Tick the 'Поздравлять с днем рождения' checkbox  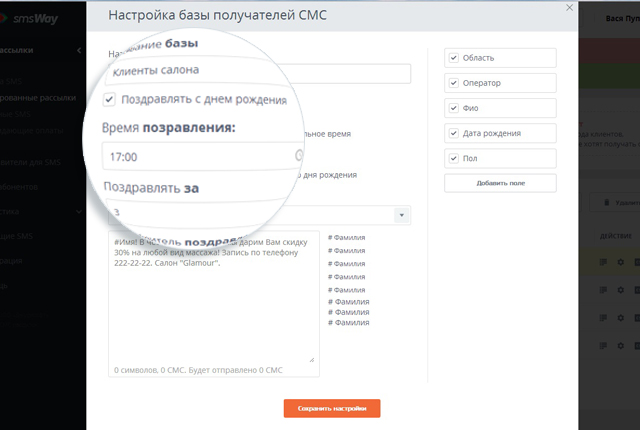[109, 99]
